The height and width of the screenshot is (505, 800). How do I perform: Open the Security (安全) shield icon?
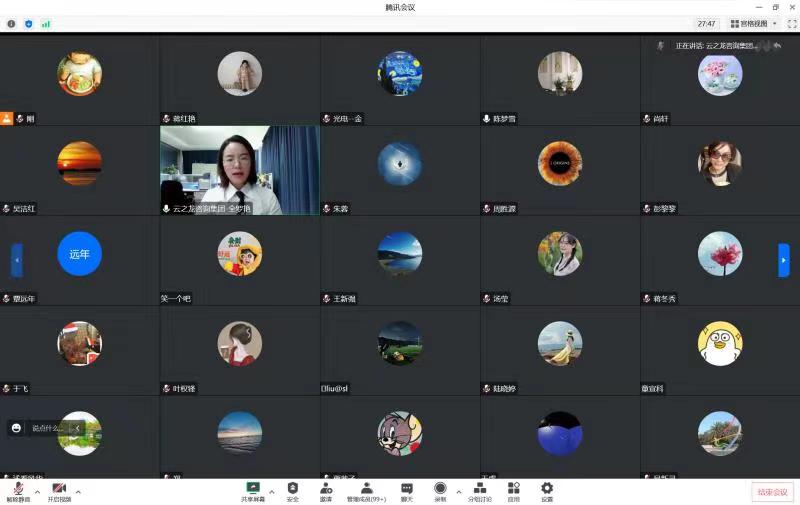[292, 490]
